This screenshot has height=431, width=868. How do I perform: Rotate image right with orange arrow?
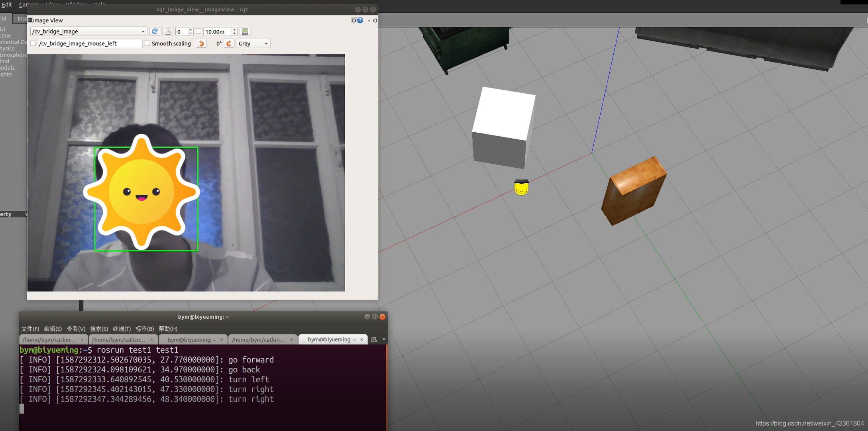coord(229,43)
